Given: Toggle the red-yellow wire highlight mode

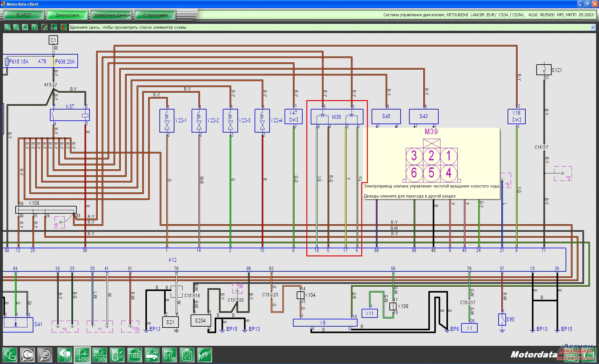Looking at the screenshot, I should pos(64,27).
